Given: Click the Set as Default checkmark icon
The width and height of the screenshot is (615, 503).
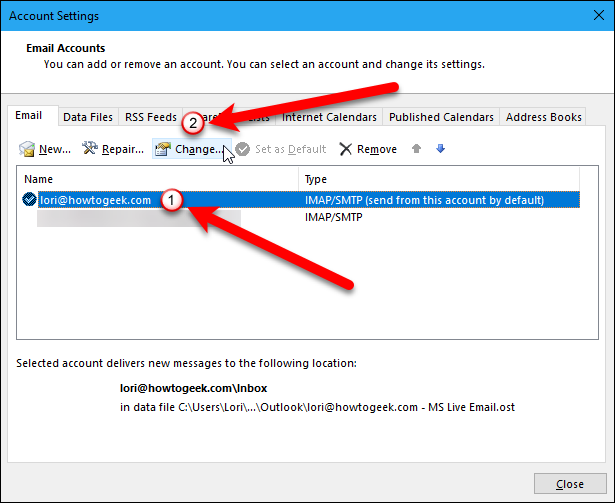Looking at the screenshot, I should pyautogui.click(x=243, y=149).
